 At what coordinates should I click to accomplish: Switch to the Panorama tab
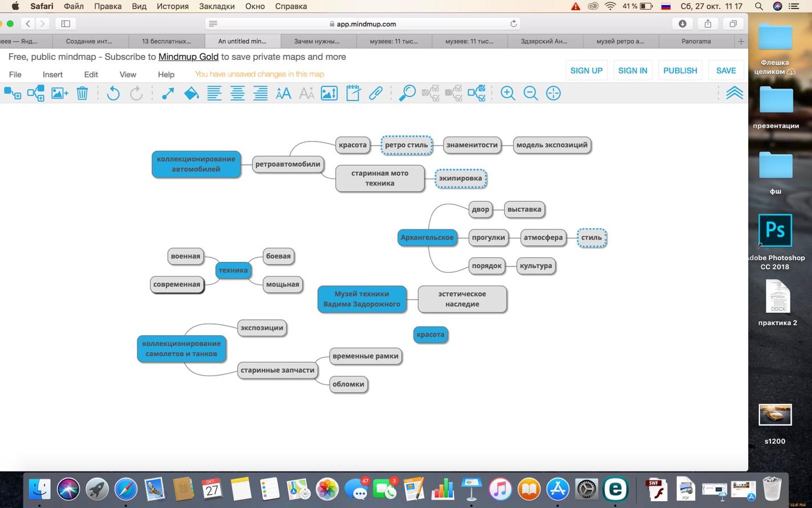696,41
